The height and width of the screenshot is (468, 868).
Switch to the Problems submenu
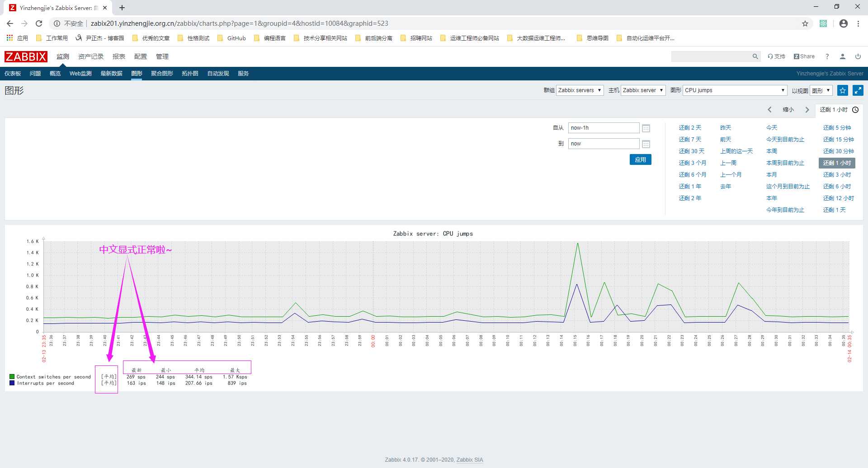[35, 74]
